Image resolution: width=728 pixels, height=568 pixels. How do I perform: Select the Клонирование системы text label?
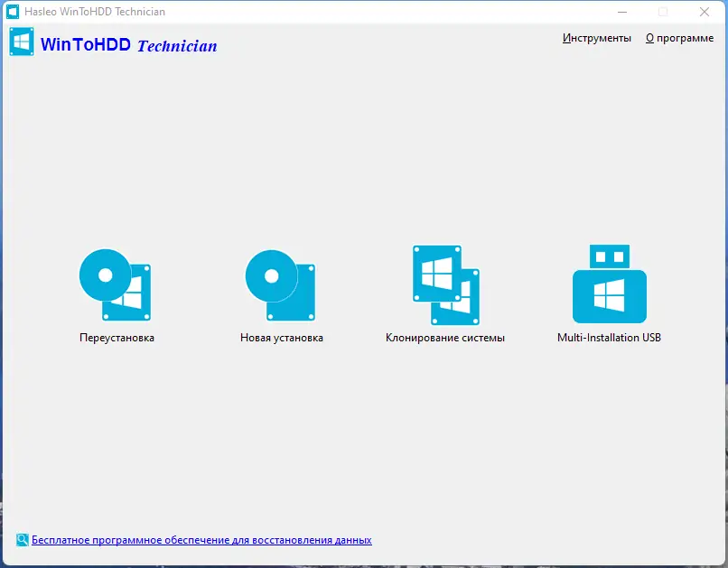(x=444, y=338)
